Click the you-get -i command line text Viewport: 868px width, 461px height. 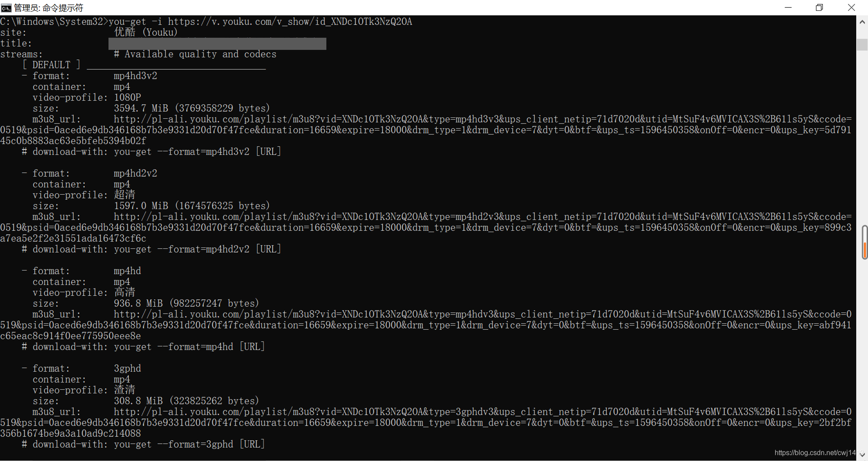260,22
